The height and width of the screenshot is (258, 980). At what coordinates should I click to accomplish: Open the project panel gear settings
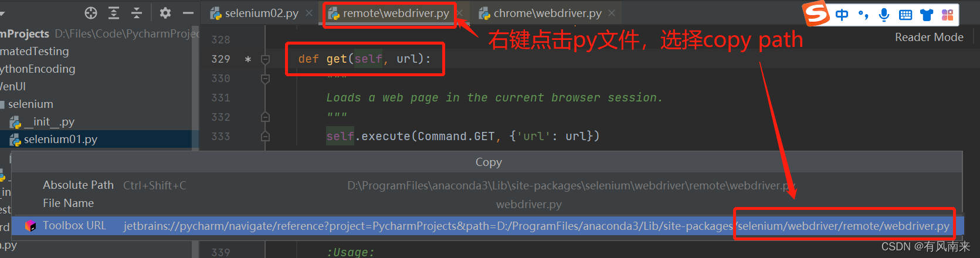point(165,13)
